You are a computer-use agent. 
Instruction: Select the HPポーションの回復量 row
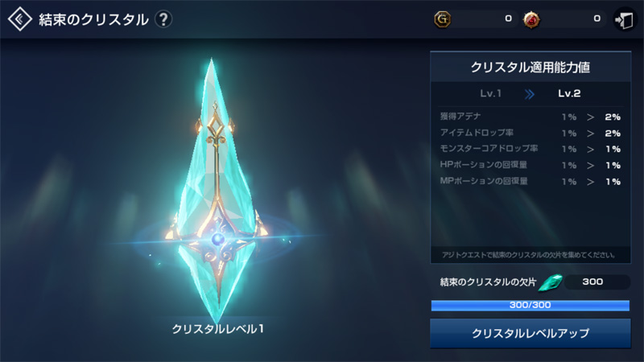pyautogui.click(x=530, y=165)
